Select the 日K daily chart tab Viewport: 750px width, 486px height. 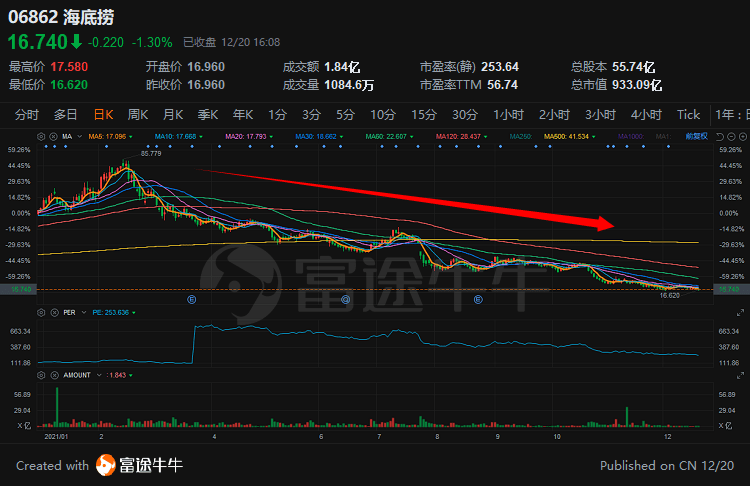[103, 115]
